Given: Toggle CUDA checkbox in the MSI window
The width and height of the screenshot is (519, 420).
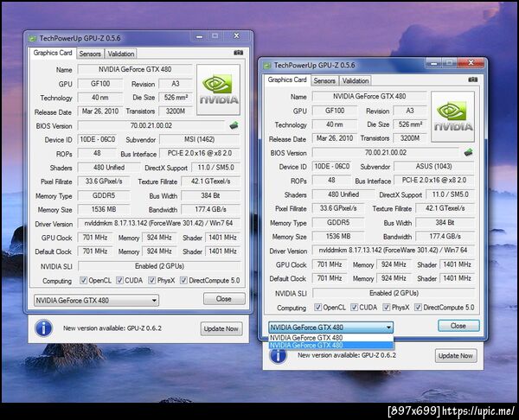Looking at the screenshot, I should (119, 281).
